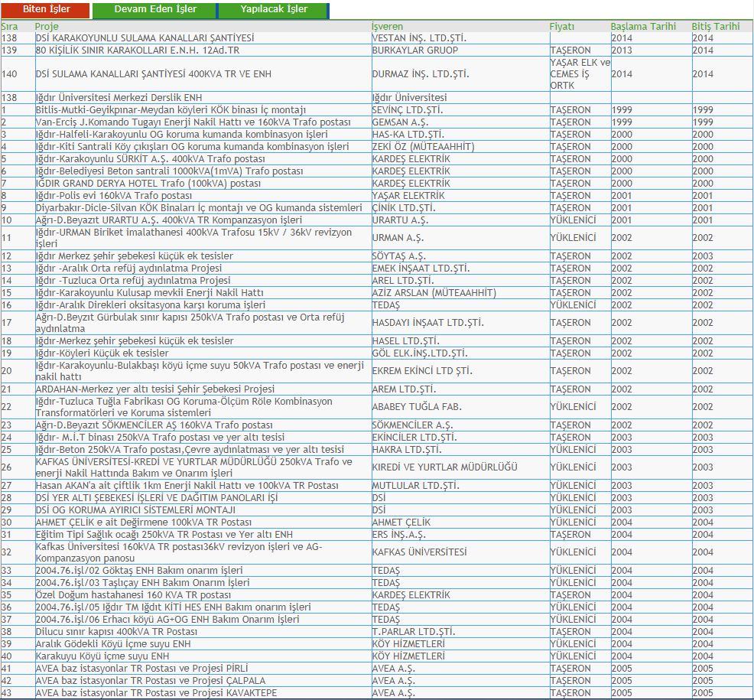
Task: Select DSİ YER ALTI ŞEBEKESİ İŞLERİ project
Action: point(203,498)
